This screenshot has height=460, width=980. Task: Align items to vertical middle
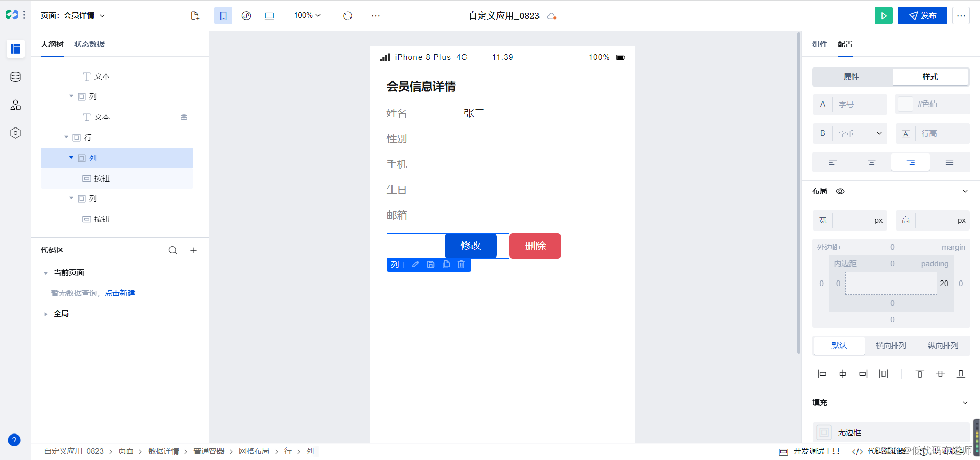(x=940, y=374)
